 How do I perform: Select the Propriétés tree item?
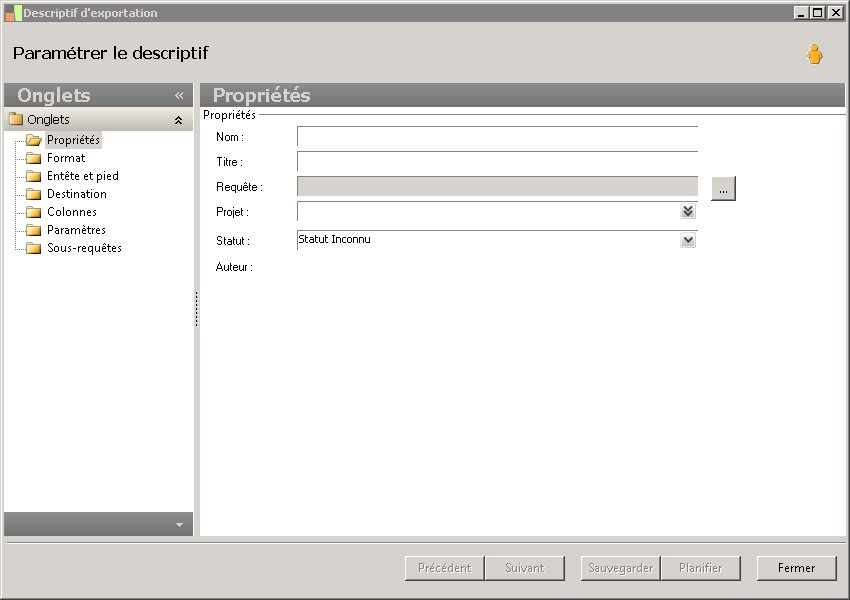(73, 140)
